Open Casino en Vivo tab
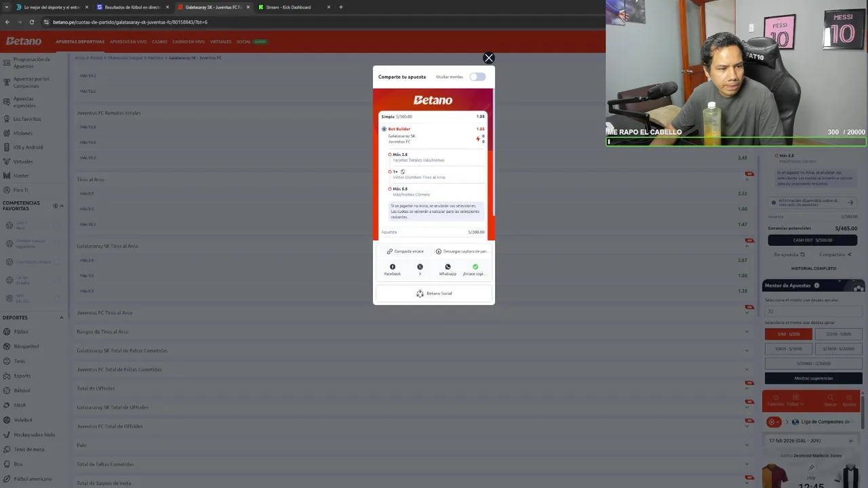Image resolution: width=868 pixels, height=488 pixels. point(189,42)
